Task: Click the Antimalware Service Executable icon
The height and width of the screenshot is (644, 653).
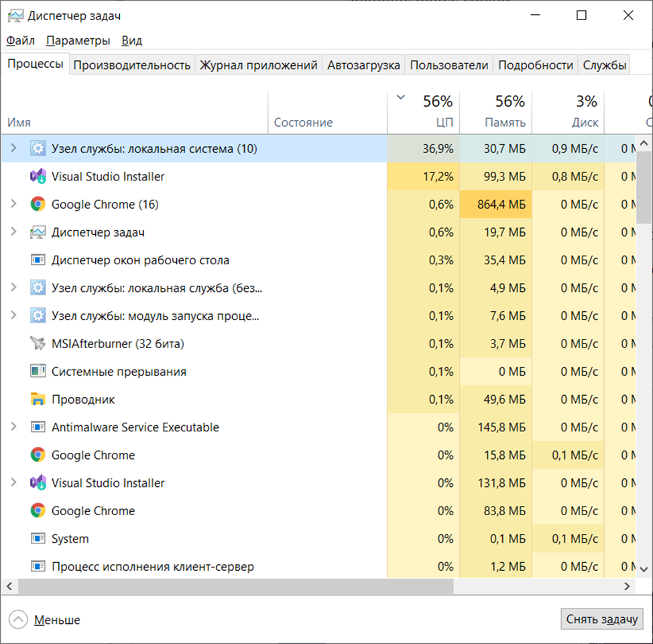Action: pos(37,427)
